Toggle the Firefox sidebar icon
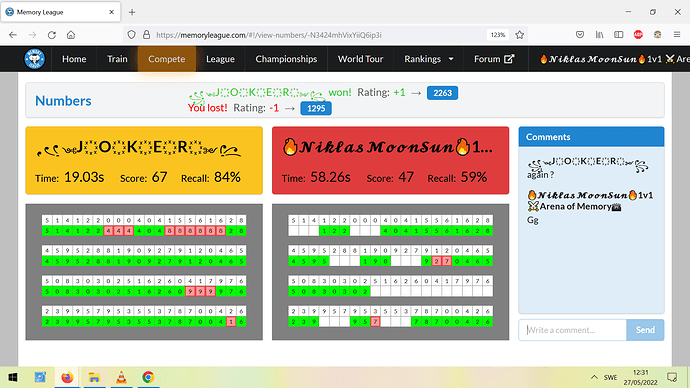Screen dimensions: 690x388 coord(619,35)
